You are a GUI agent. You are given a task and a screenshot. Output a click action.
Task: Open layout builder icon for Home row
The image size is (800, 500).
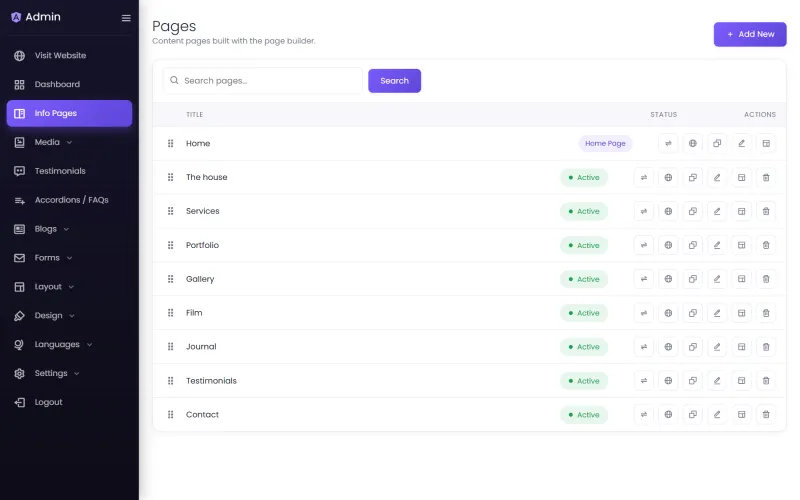[x=766, y=143]
